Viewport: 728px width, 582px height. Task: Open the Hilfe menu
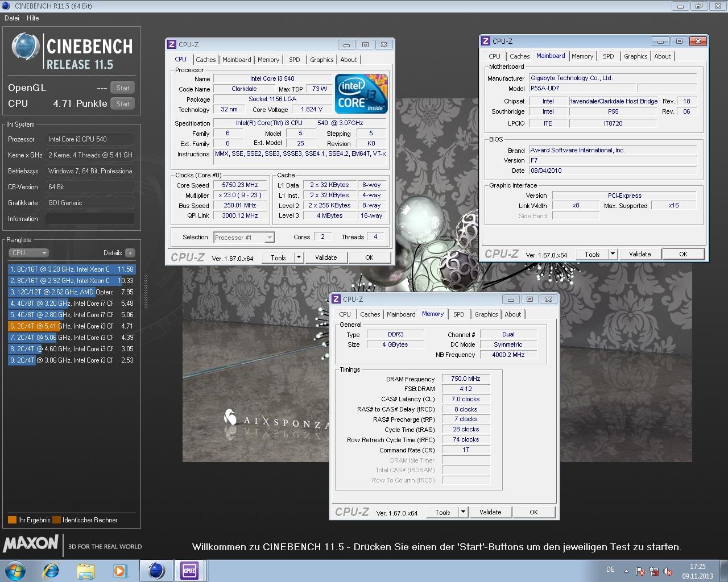click(x=33, y=18)
